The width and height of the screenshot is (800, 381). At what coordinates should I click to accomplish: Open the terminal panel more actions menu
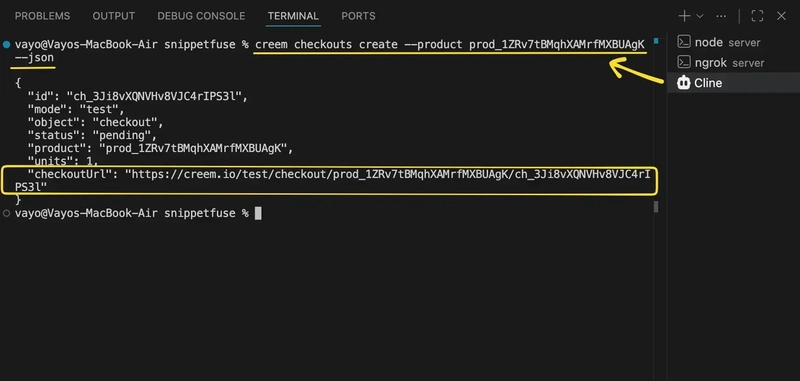[x=721, y=16]
